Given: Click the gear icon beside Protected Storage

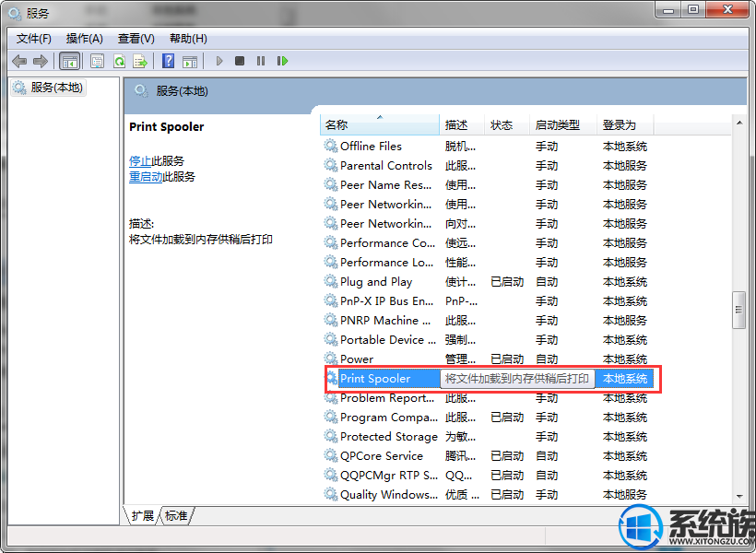Looking at the screenshot, I should [331, 436].
